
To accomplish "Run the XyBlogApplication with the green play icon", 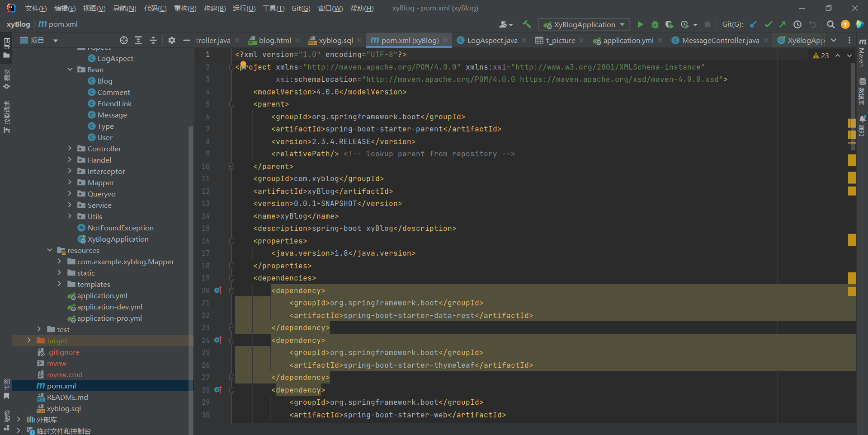I will tap(640, 24).
